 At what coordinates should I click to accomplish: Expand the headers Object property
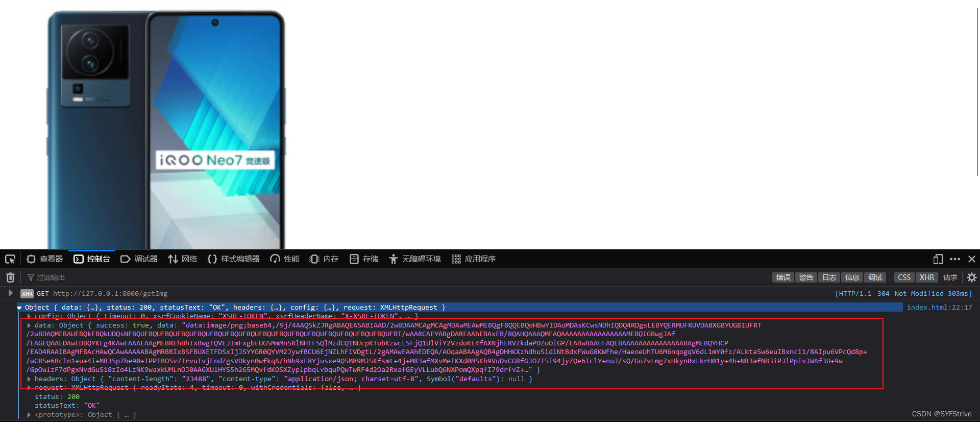[x=29, y=379]
